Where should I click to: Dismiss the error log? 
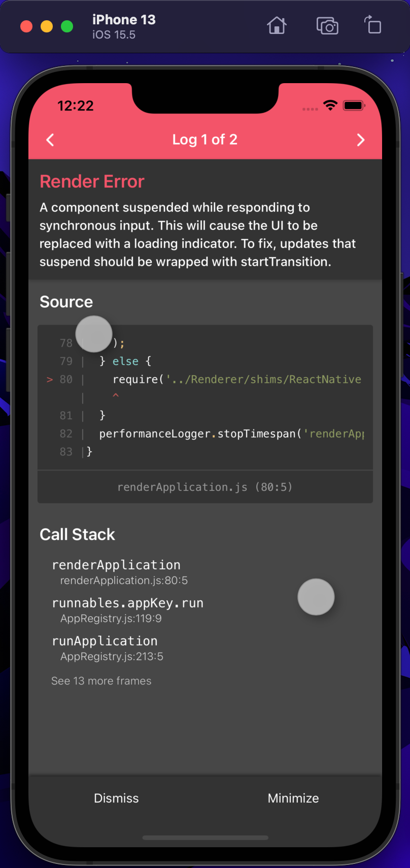[x=116, y=798]
